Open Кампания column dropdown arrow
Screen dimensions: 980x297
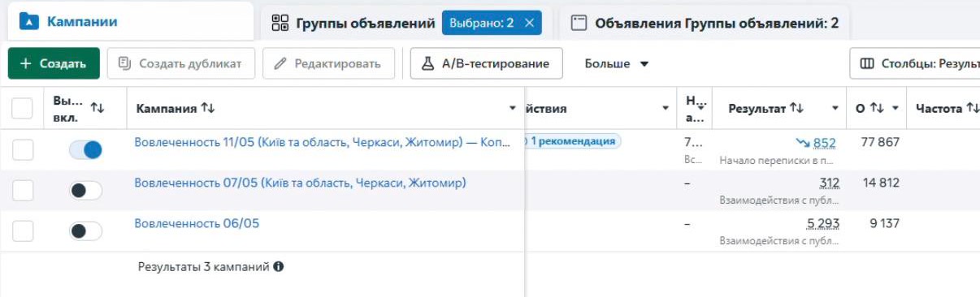[x=513, y=109]
